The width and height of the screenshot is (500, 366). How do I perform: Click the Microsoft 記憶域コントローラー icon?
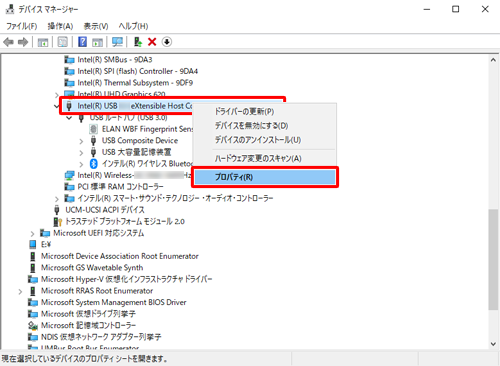point(33,325)
